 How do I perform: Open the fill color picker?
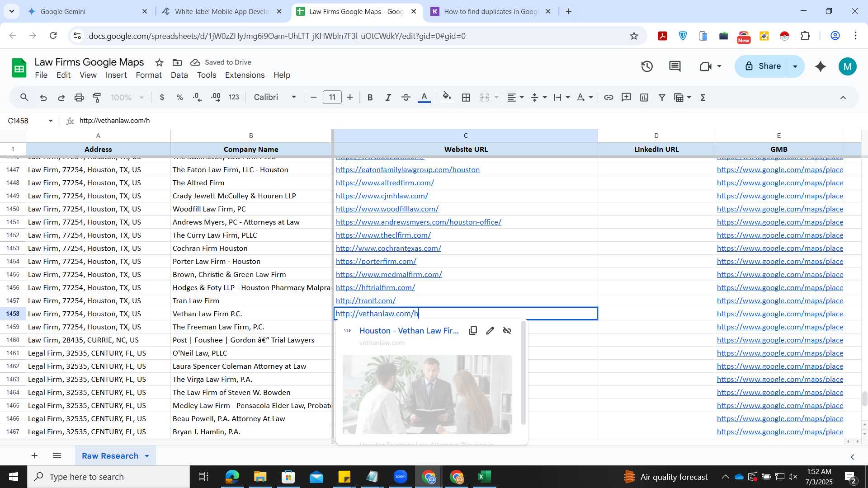447,97
